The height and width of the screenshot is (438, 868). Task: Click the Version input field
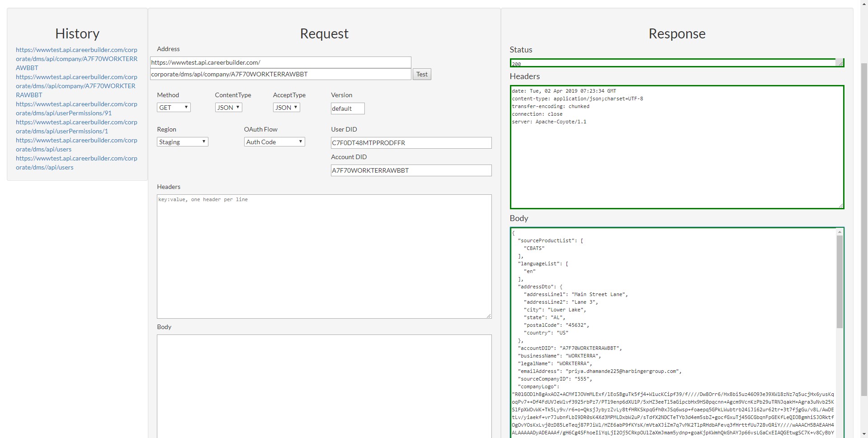tap(347, 108)
